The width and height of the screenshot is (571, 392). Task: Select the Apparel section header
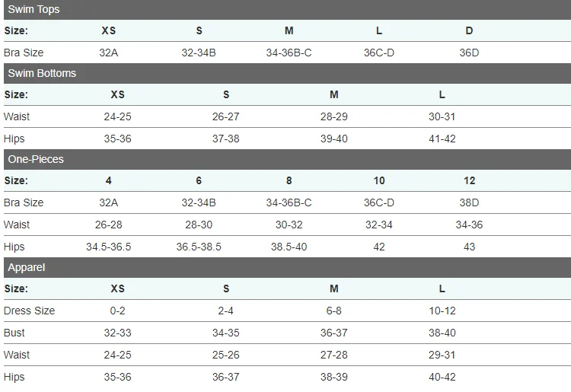click(287, 267)
